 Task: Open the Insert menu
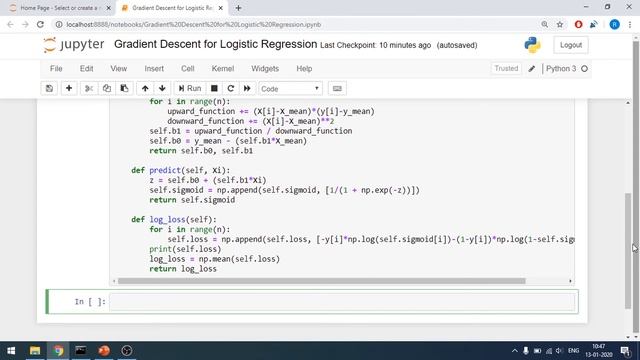[154, 69]
